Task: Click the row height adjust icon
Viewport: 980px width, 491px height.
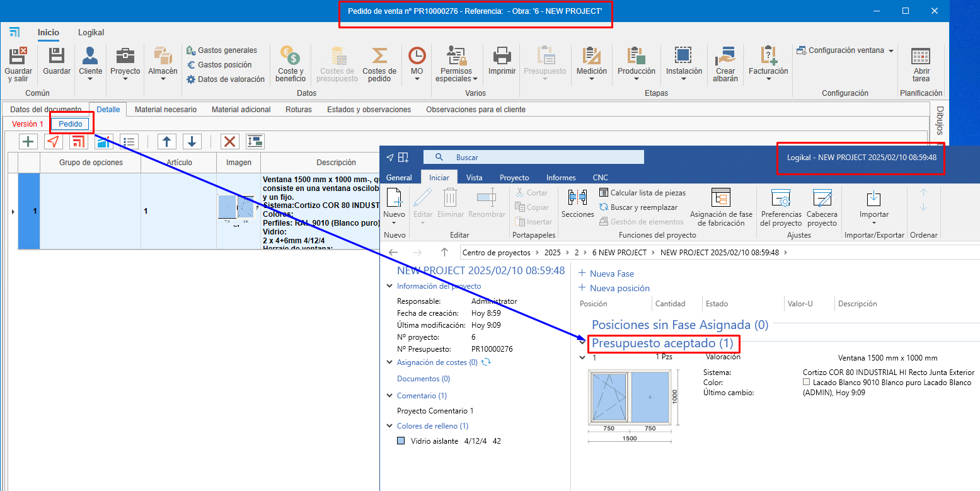Action: pos(255,141)
